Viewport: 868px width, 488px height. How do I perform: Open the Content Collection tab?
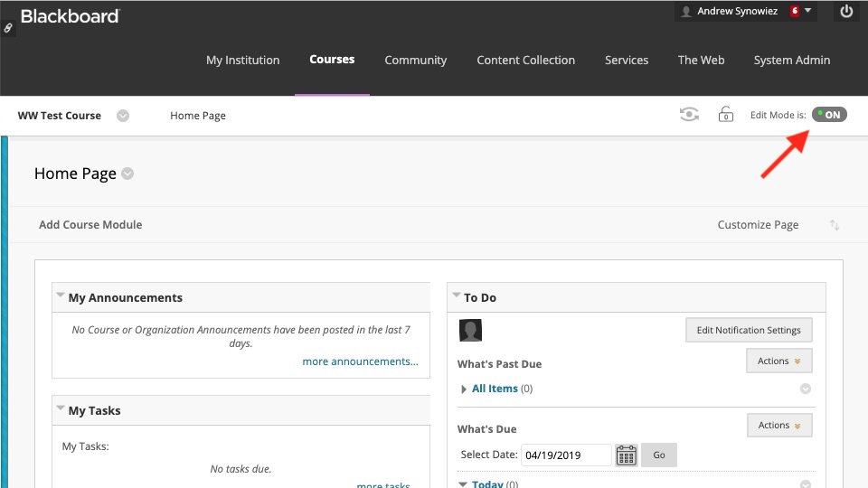[x=526, y=60]
